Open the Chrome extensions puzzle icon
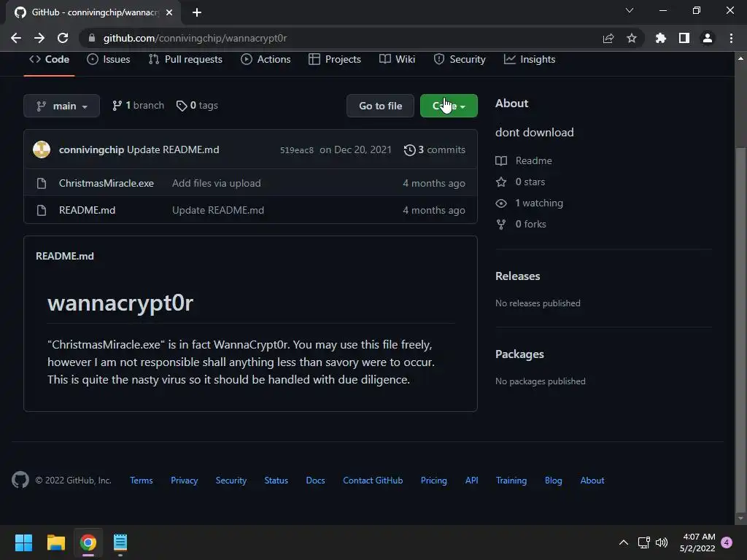This screenshot has height=560, width=747. [660, 38]
